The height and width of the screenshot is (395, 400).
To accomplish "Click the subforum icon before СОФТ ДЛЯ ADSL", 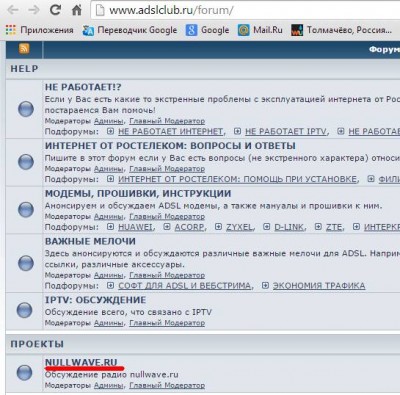I will (x=110, y=285).
